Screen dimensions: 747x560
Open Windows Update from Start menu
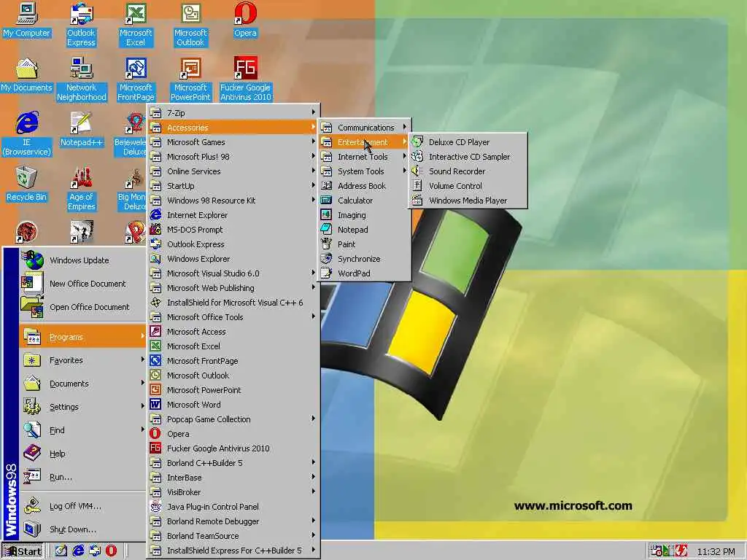(82, 260)
